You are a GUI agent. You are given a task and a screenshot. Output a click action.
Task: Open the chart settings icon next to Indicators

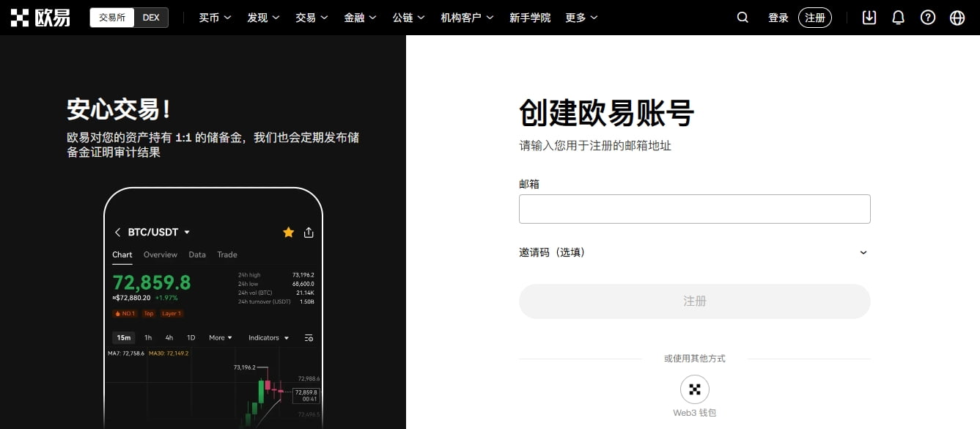click(x=309, y=337)
